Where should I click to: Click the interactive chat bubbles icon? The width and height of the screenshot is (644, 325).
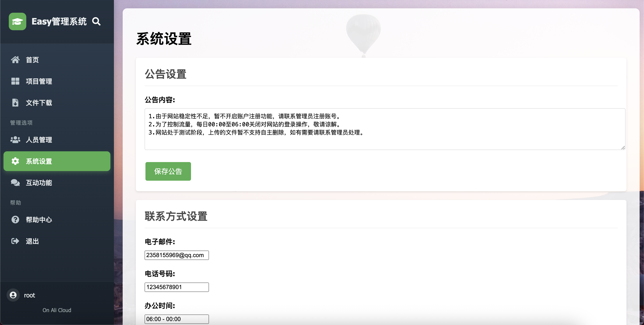[15, 183]
